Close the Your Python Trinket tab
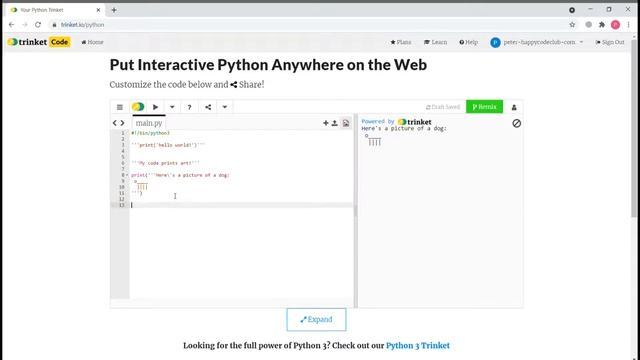Screen dimensions: 640x360 pyautogui.click(x=98, y=10)
